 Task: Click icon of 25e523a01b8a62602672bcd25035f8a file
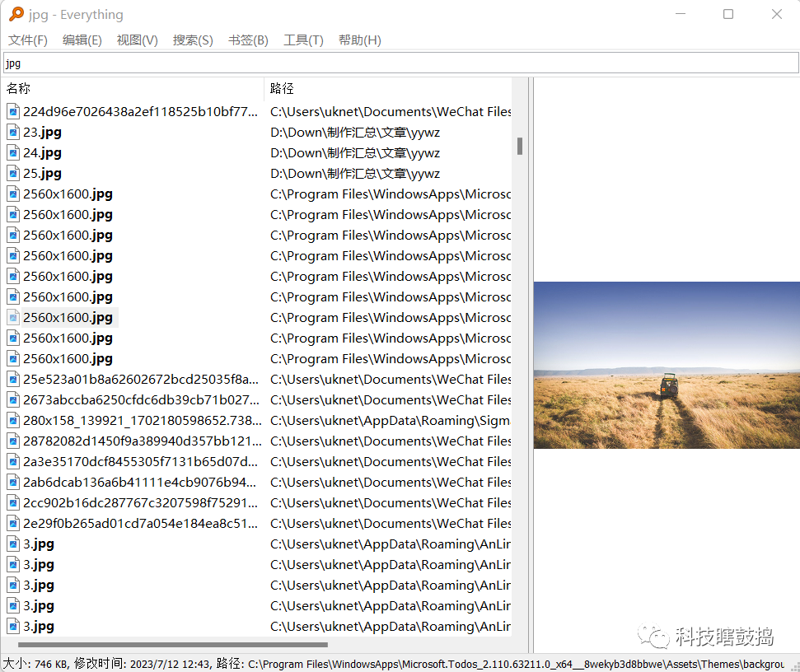tap(13, 380)
